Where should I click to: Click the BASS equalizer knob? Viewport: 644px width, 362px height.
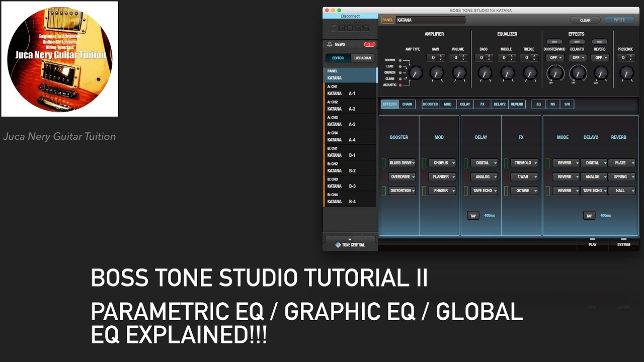point(484,73)
